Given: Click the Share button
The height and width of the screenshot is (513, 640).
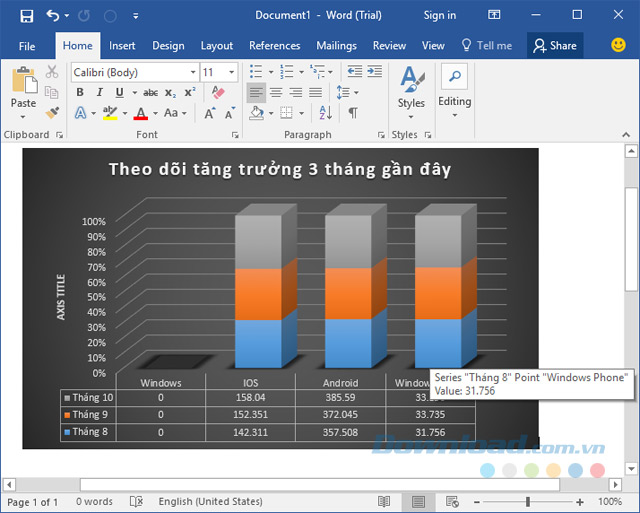Looking at the screenshot, I should 554,46.
